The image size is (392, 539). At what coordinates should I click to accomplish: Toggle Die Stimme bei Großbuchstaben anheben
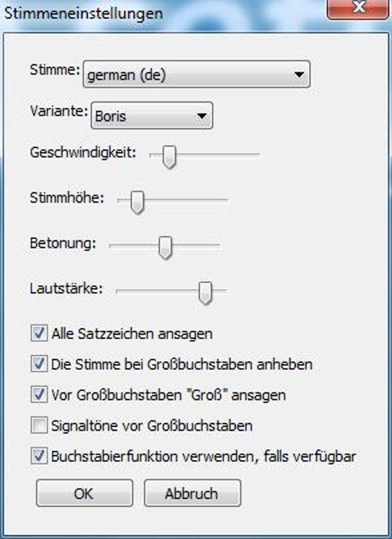(x=39, y=364)
